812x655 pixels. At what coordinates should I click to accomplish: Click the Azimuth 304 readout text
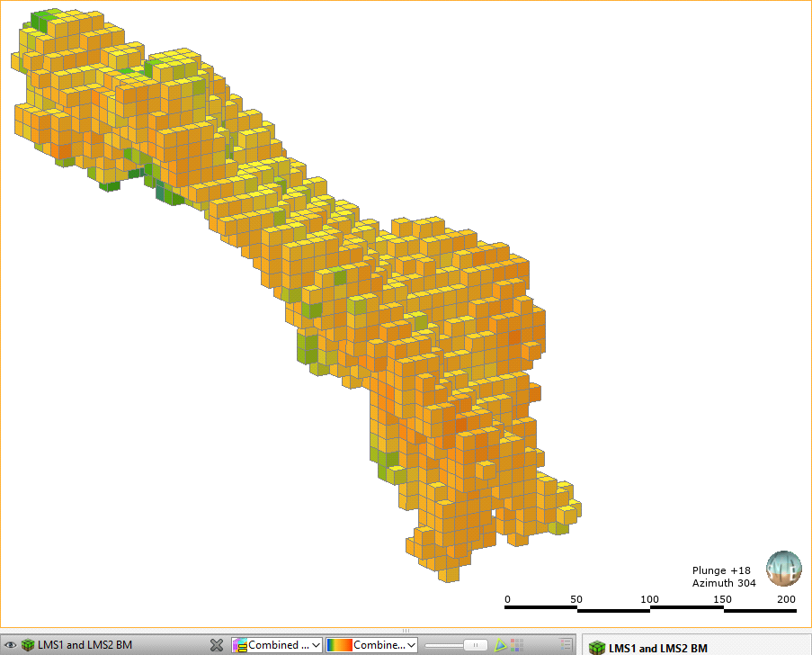(724, 583)
